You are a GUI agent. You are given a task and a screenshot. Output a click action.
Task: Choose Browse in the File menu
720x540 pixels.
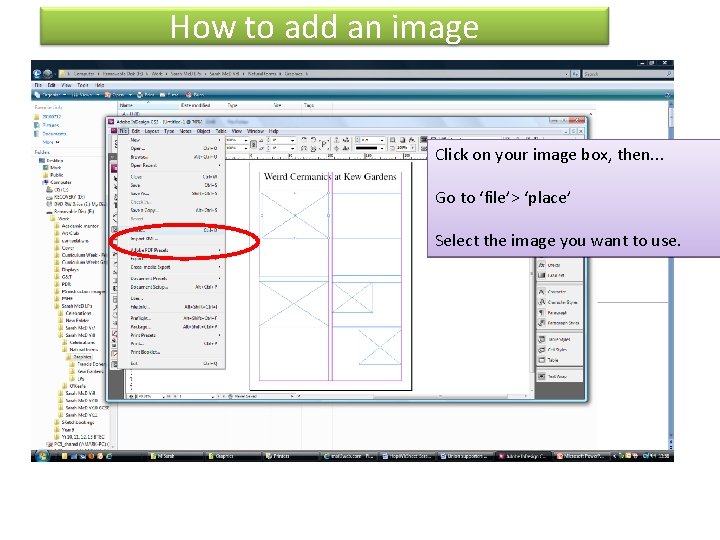pos(174,157)
